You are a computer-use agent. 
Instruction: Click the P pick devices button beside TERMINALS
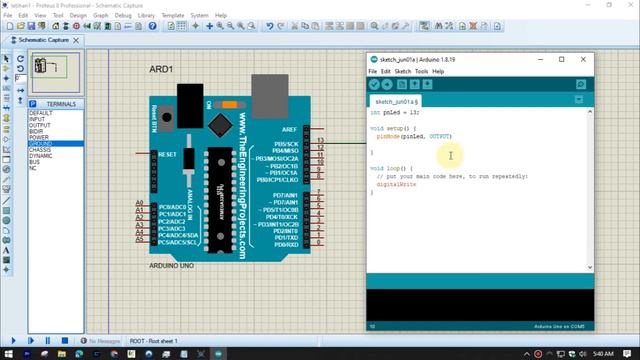(x=33, y=104)
